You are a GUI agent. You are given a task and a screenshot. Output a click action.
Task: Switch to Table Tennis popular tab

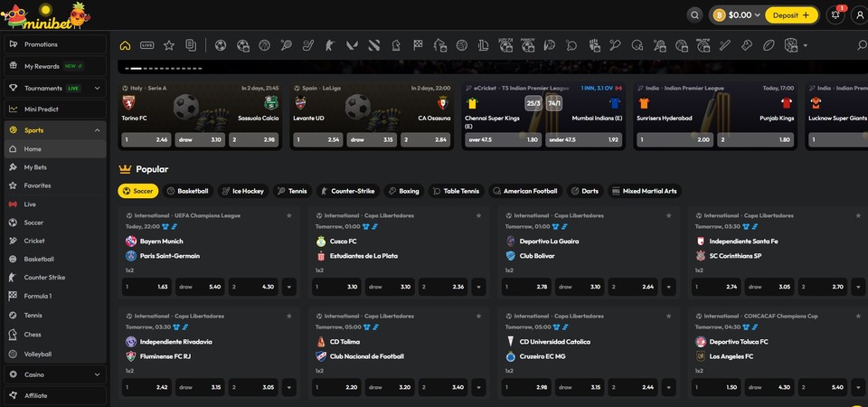(x=456, y=191)
